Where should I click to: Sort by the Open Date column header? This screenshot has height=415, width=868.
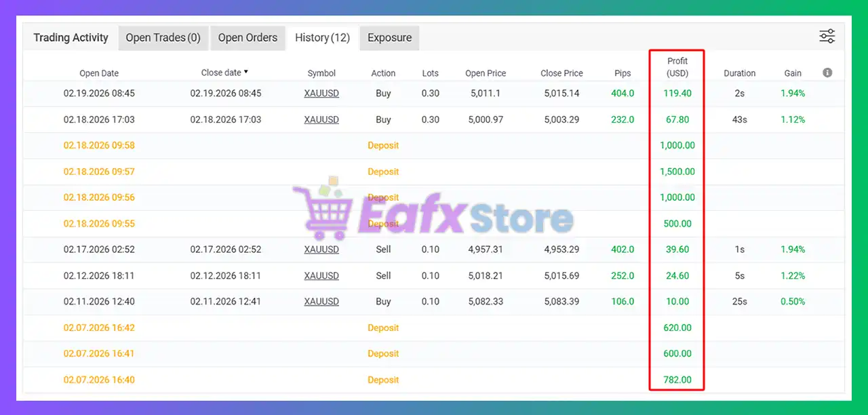pos(99,73)
